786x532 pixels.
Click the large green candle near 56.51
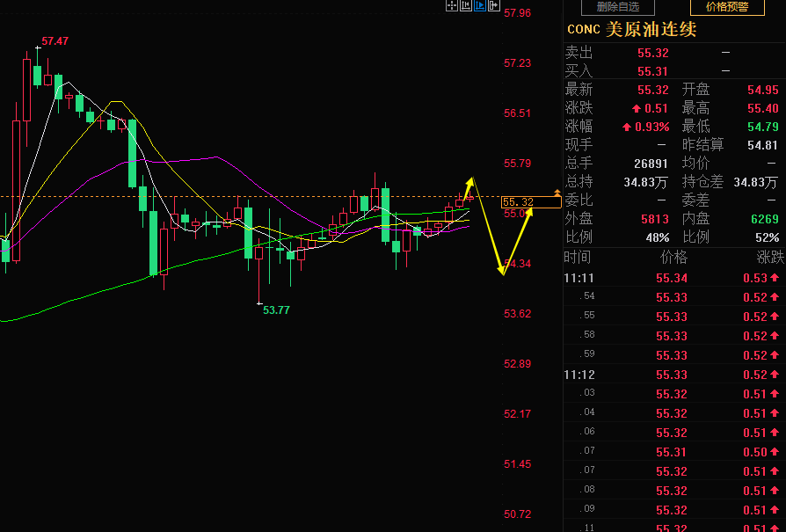133,153
